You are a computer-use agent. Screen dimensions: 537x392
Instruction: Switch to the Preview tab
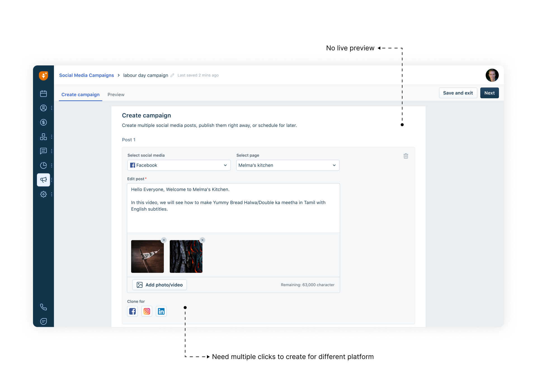click(116, 95)
